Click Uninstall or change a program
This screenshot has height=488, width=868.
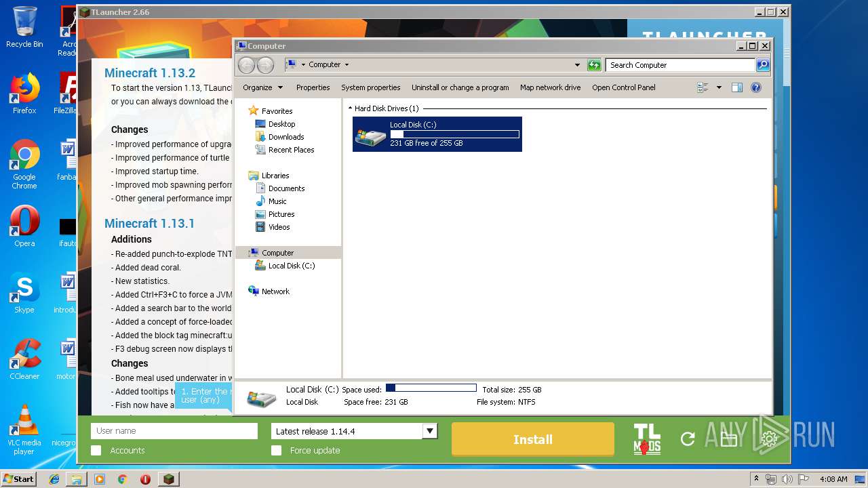(x=460, y=87)
